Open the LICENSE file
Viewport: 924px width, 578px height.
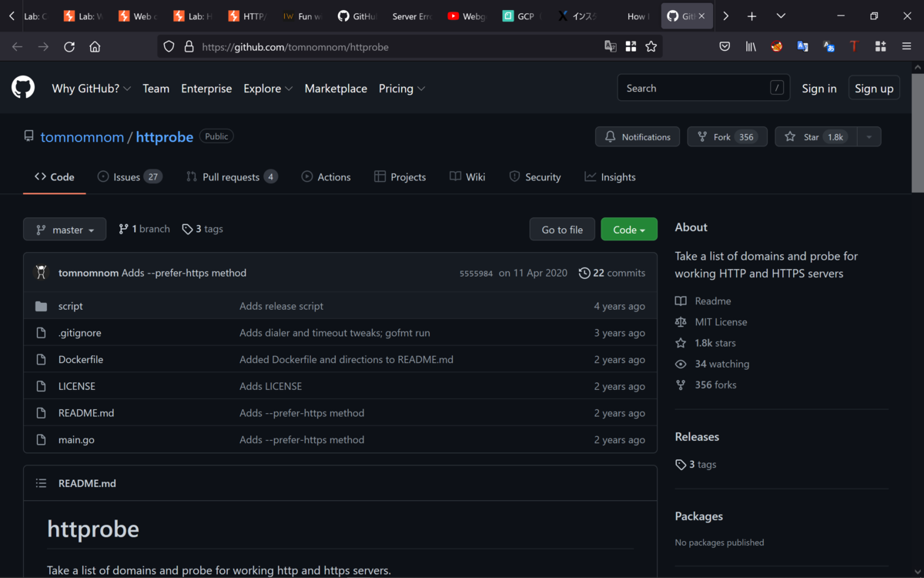pyautogui.click(x=77, y=386)
